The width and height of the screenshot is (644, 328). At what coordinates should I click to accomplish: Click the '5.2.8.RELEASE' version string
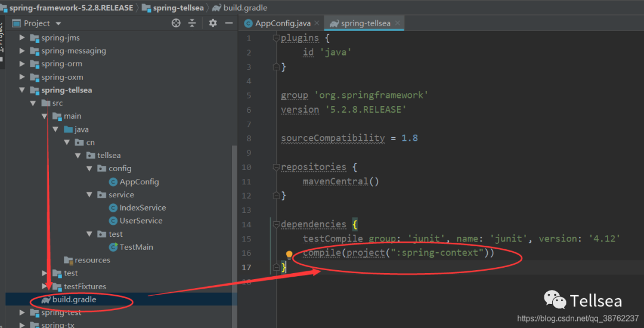pyautogui.click(x=366, y=110)
